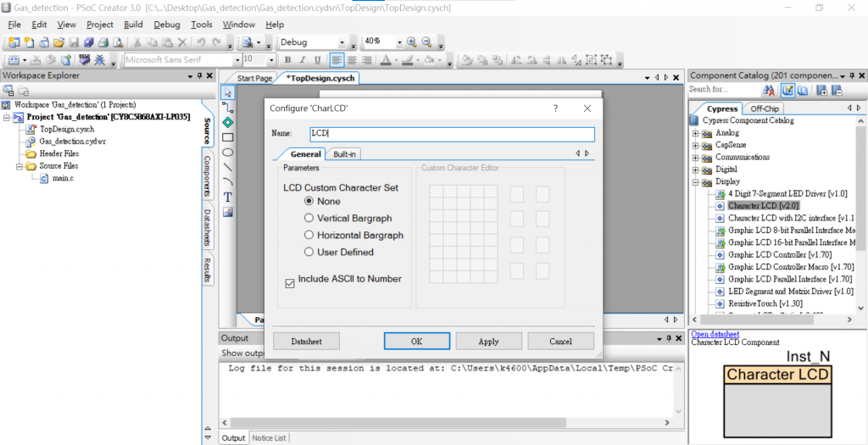Click the Apply button
Image resolution: width=868 pixels, height=445 pixels.
click(489, 342)
